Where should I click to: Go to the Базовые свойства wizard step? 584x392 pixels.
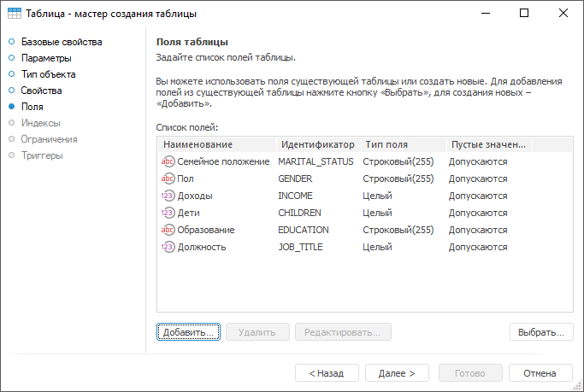click(61, 42)
